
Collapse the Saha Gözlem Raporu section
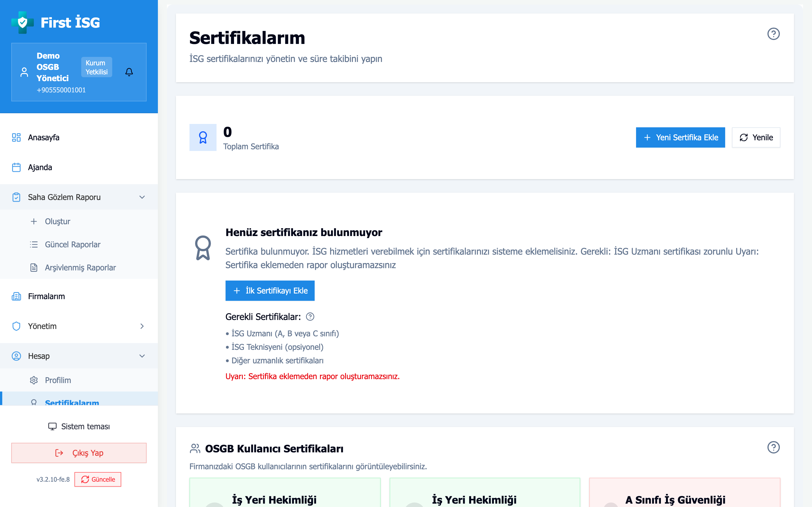coord(142,197)
